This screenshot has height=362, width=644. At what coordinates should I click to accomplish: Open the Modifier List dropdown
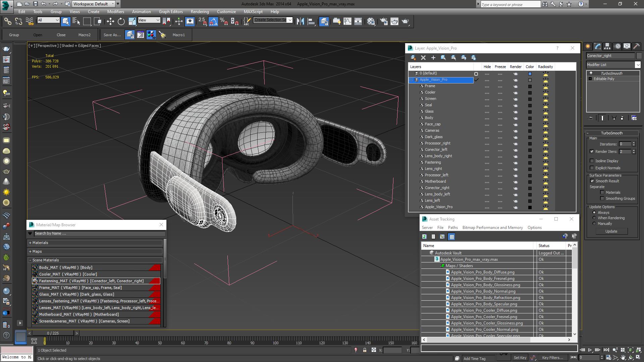pos(637,65)
